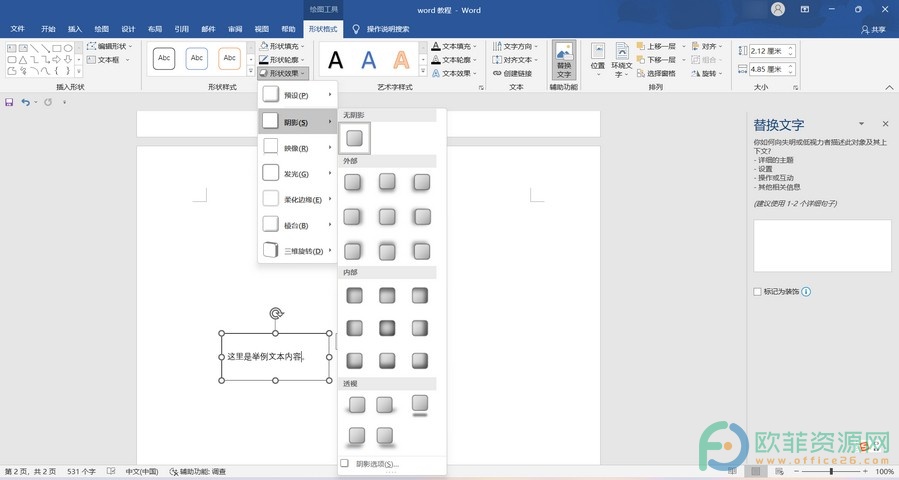Image resolution: width=899 pixels, height=480 pixels.
Task: Expand the shapes gallery more arrow
Action: click(79, 72)
